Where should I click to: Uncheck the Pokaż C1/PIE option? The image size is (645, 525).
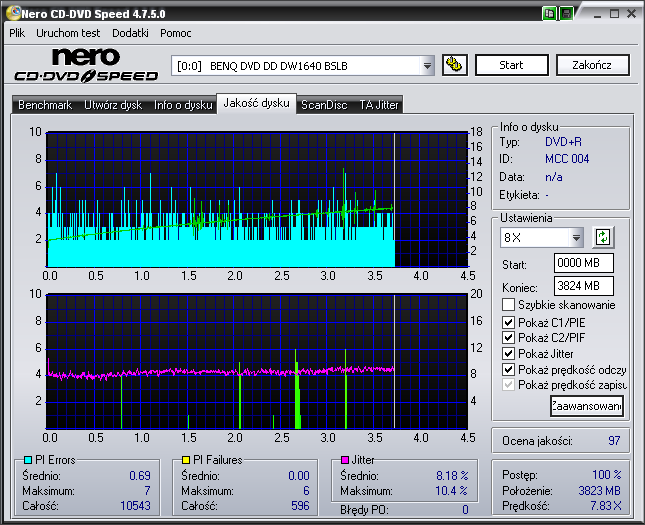(x=509, y=322)
